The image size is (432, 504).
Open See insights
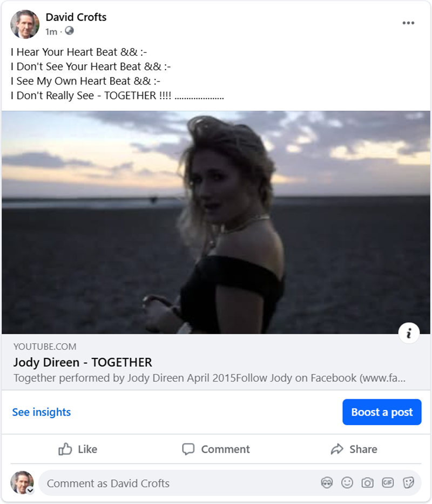click(x=42, y=412)
